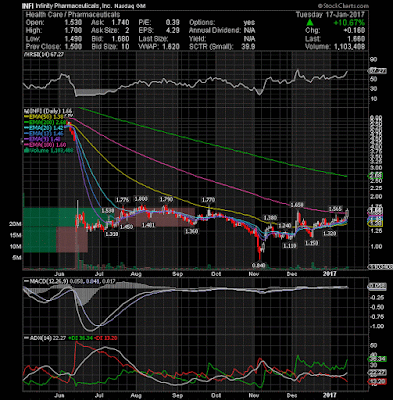The height and width of the screenshot is (400, 393).
Task: Click the EPS value 4.29
Action: 172,30
